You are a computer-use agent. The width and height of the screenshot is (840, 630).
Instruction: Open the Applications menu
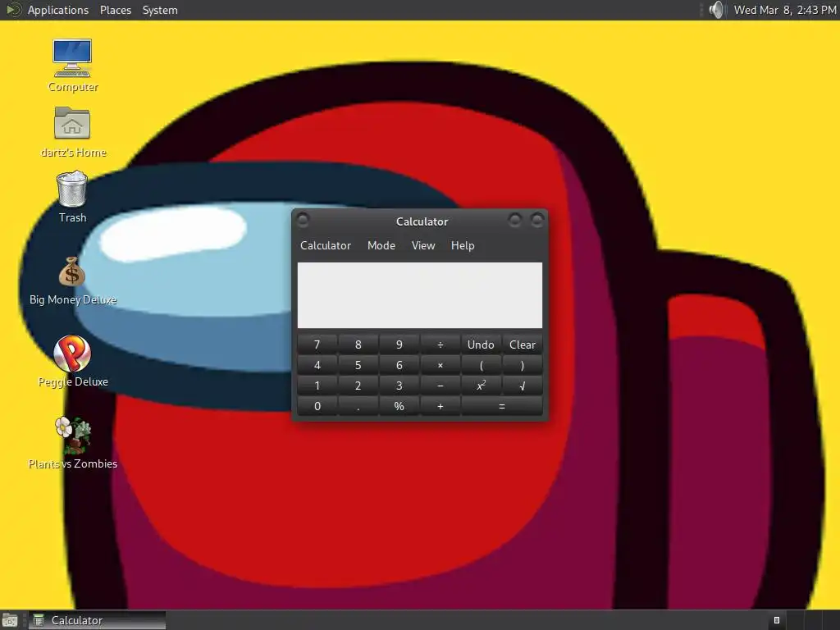coord(58,10)
